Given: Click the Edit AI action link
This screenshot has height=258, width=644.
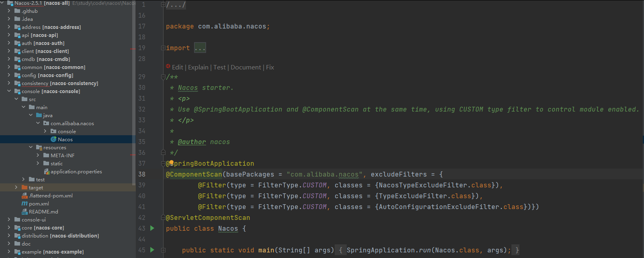Looking at the screenshot, I should coord(178,67).
